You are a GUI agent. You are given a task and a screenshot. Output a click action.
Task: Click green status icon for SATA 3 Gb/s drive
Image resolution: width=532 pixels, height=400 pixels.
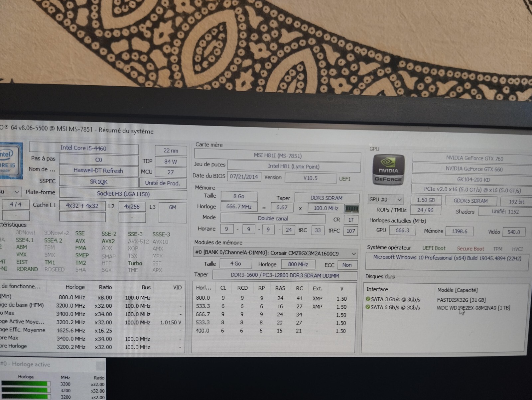tap(368, 299)
